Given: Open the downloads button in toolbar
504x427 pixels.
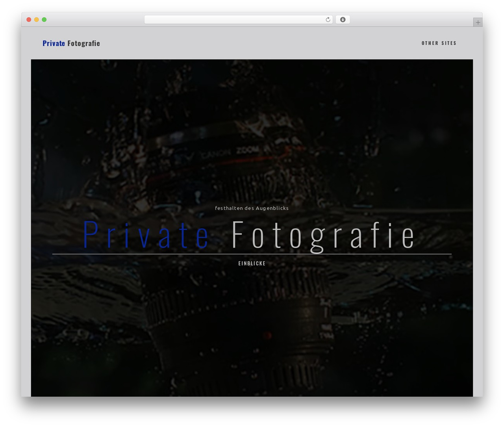Looking at the screenshot, I should tap(343, 20).
